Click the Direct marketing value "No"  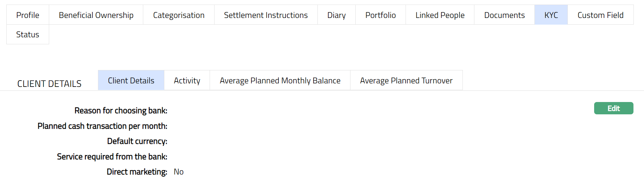pyautogui.click(x=179, y=172)
